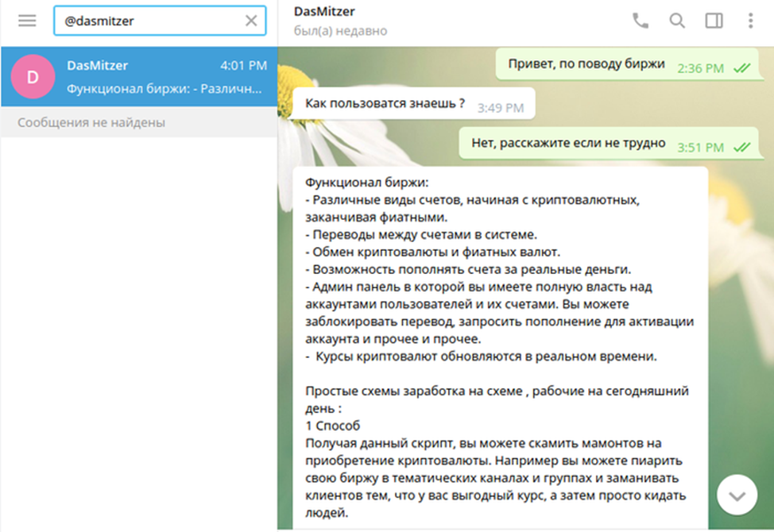Click the "был(а) недавно" status text
The width and height of the screenshot is (774, 532).
click(x=340, y=31)
